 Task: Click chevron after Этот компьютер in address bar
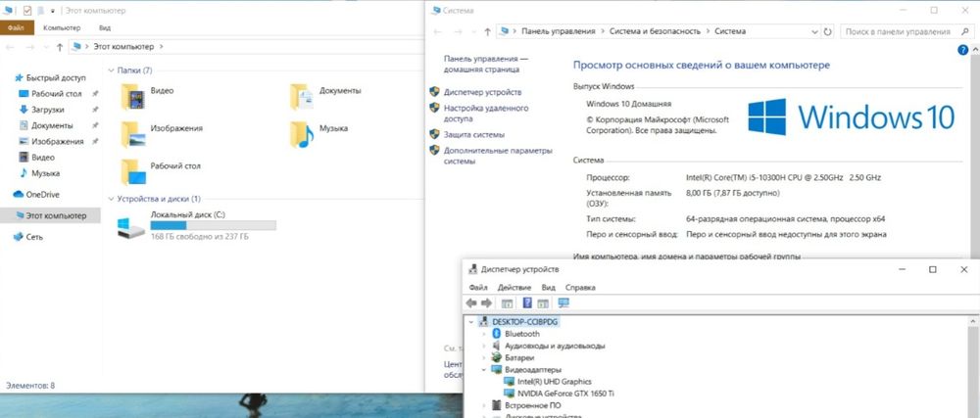pyautogui.click(x=162, y=47)
